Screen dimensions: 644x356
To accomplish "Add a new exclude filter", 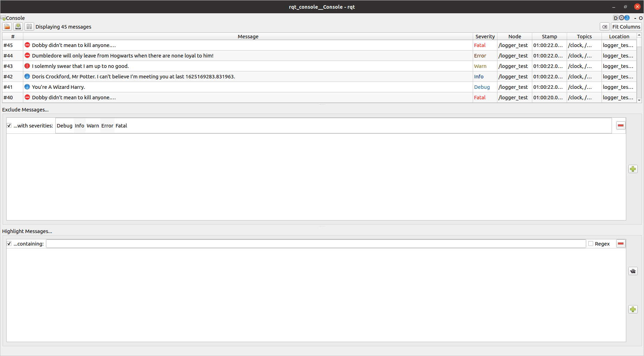I will (633, 169).
